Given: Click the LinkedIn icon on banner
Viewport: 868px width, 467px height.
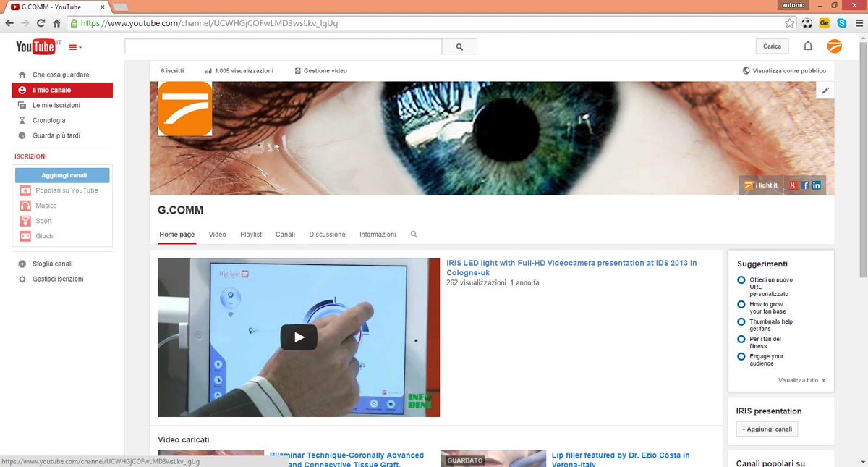Looking at the screenshot, I should tap(817, 185).
